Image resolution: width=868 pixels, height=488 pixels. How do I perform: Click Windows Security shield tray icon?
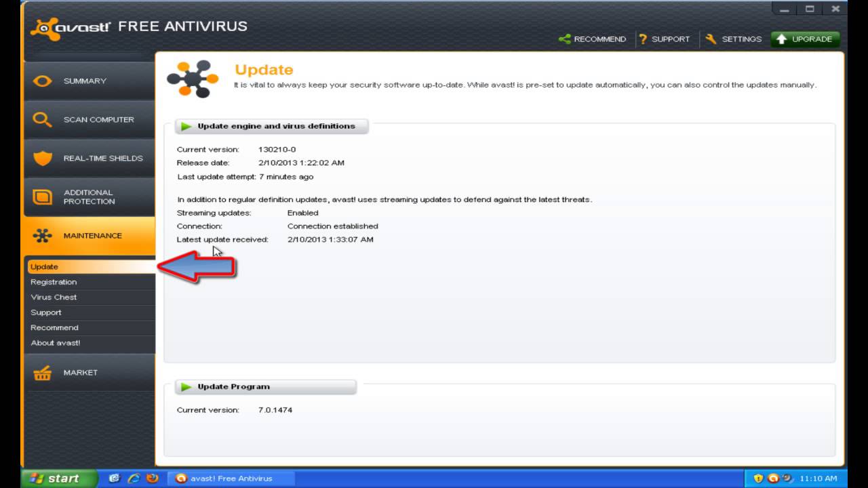[759, 479]
